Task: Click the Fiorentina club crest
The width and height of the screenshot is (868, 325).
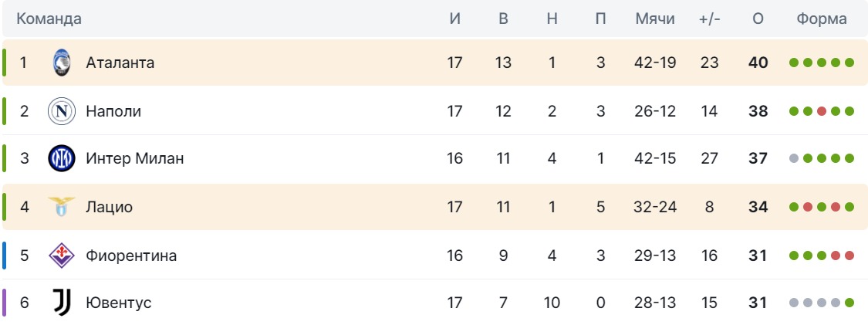Action: tap(61, 256)
